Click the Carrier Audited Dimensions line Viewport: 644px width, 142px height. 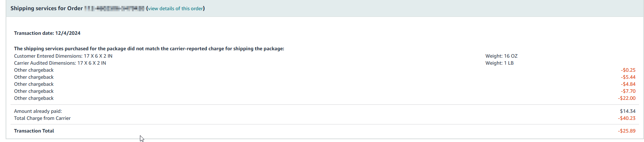60,63
